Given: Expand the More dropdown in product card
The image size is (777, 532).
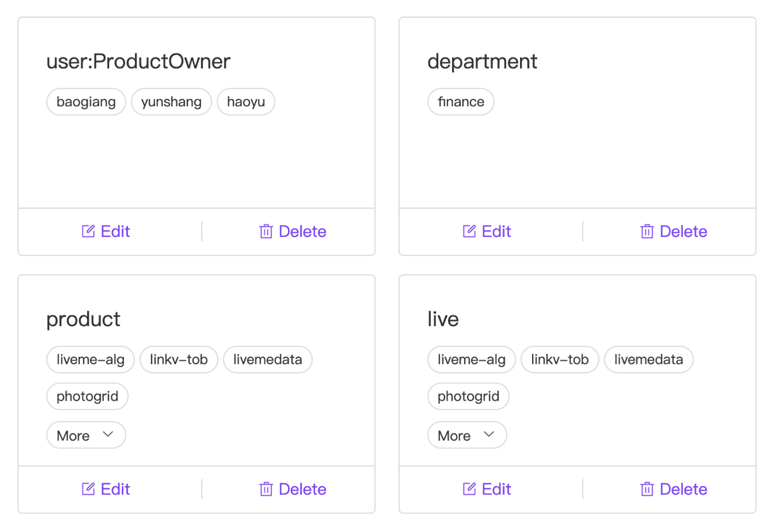Looking at the screenshot, I should [x=86, y=435].
